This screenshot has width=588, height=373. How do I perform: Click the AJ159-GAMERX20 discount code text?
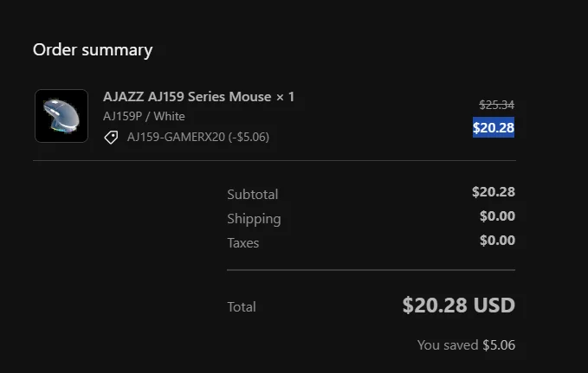pyautogui.click(x=198, y=137)
